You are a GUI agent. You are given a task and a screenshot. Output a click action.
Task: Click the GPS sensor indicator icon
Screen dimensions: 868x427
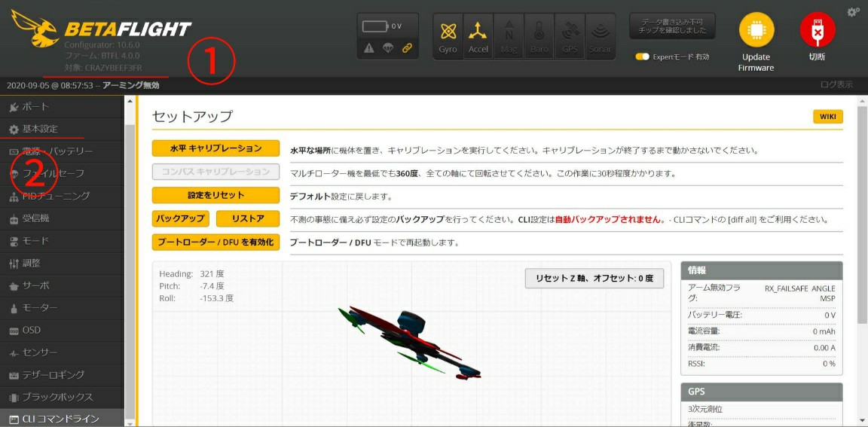[570, 31]
